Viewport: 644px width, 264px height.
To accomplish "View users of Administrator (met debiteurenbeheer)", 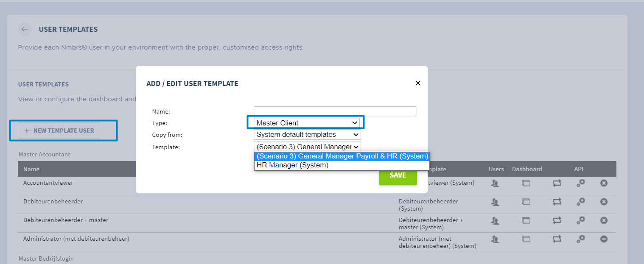I will [x=495, y=239].
